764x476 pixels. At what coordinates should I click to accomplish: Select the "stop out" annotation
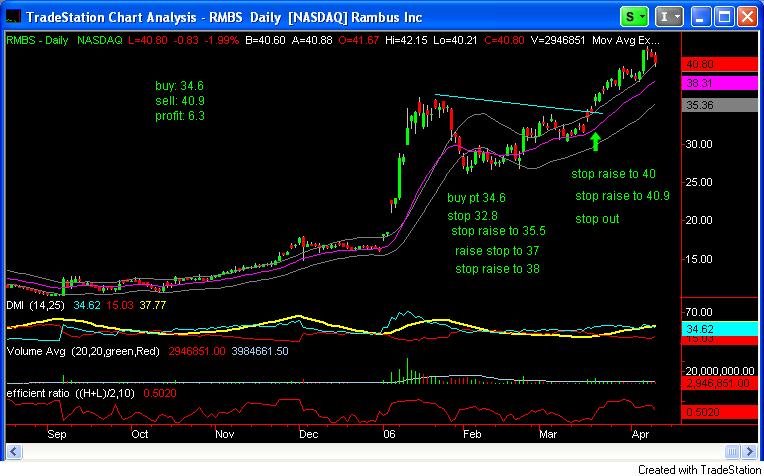coord(597,219)
